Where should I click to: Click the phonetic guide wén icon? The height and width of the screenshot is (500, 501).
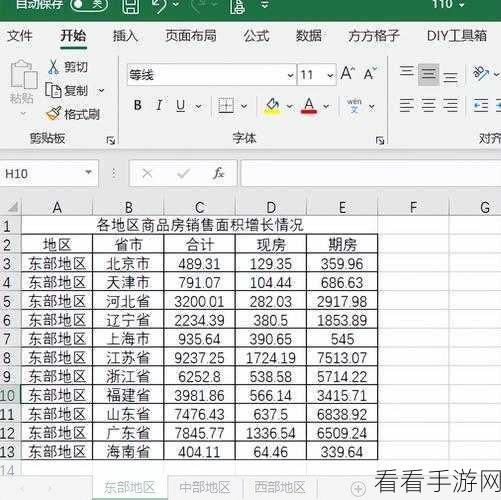tap(354, 106)
